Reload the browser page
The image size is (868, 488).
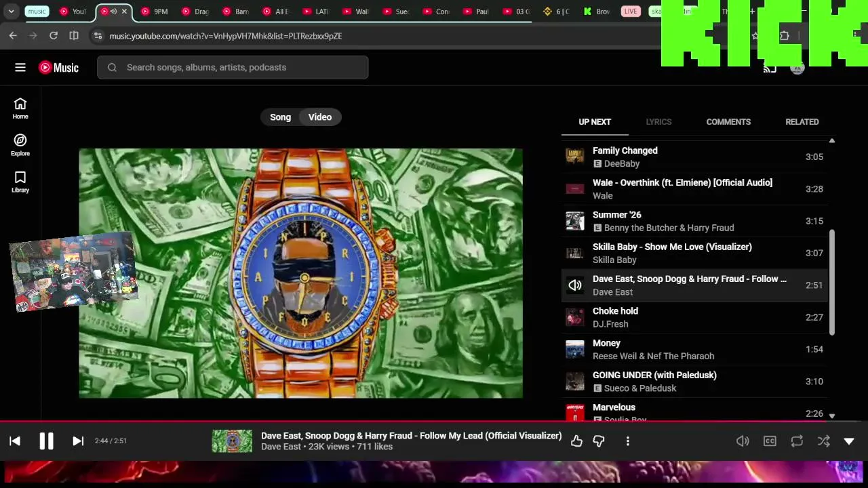click(x=54, y=36)
